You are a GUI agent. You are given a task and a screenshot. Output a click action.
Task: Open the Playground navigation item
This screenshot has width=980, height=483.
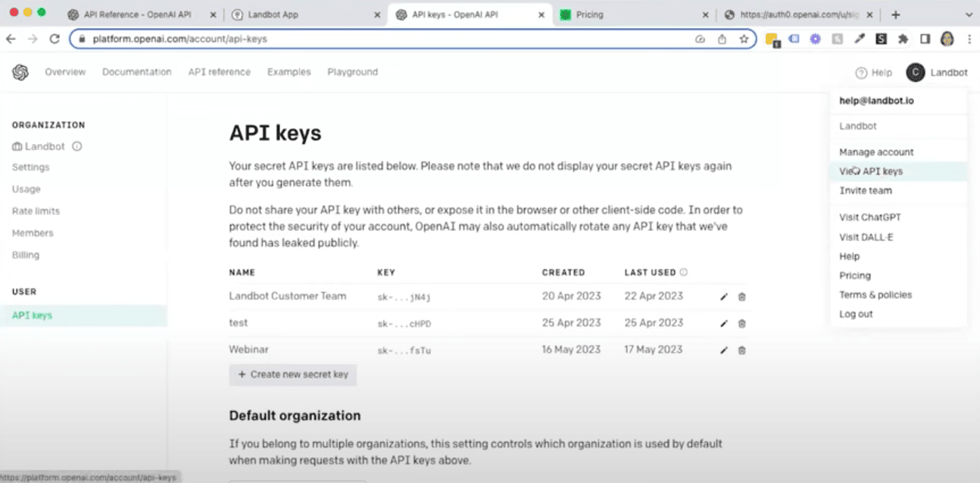(352, 72)
